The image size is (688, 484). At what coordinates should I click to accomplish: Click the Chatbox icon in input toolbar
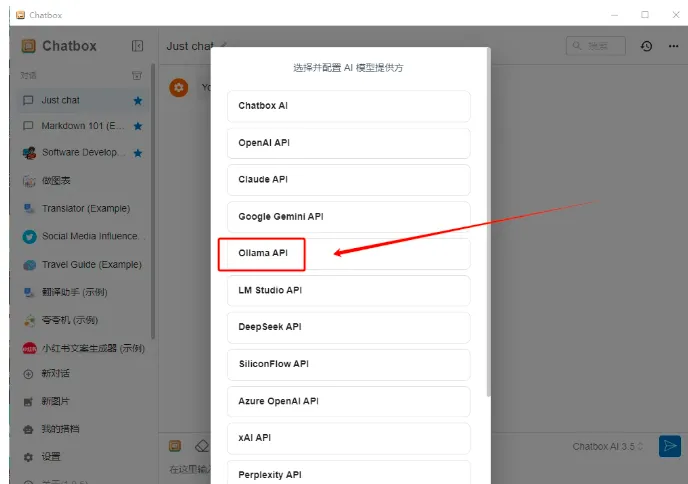pos(175,446)
